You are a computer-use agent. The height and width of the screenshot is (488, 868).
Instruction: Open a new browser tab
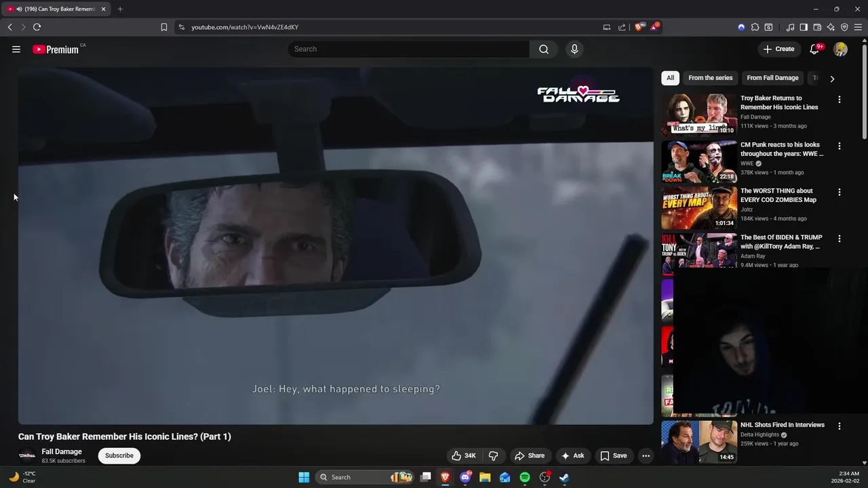(x=120, y=9)
